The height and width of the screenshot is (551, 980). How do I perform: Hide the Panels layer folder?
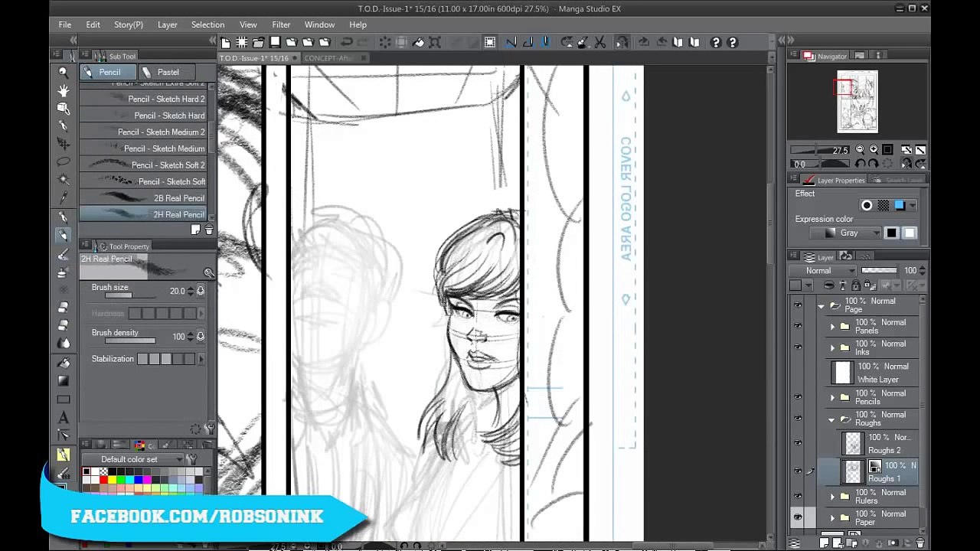(x=798, y=326)
